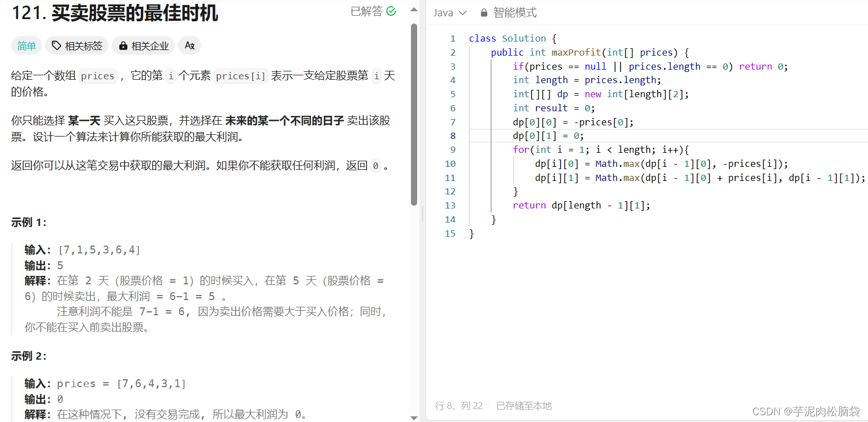Click the lock icon in 相关企业

pyautogui.click(x=123, y=46)
